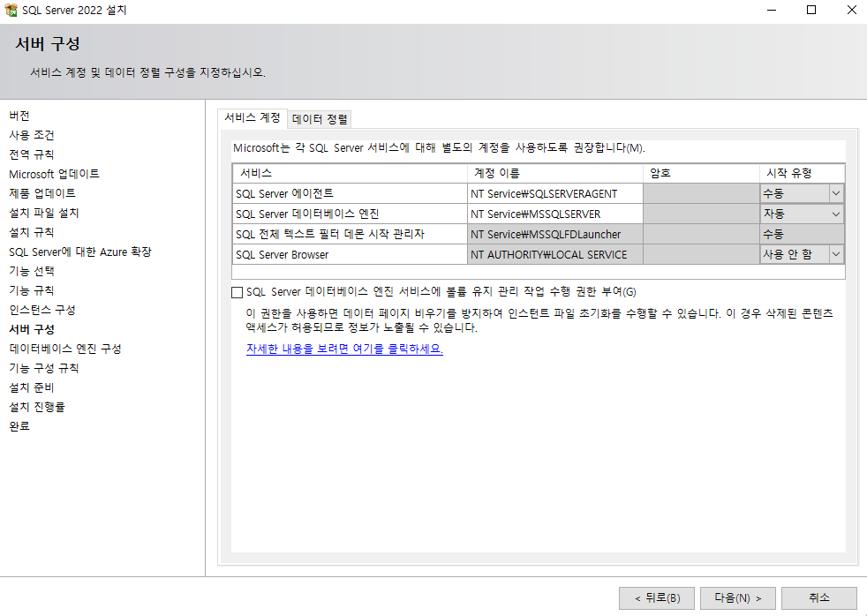
Task: Click the 암호 column header
Action: [701, 173]
